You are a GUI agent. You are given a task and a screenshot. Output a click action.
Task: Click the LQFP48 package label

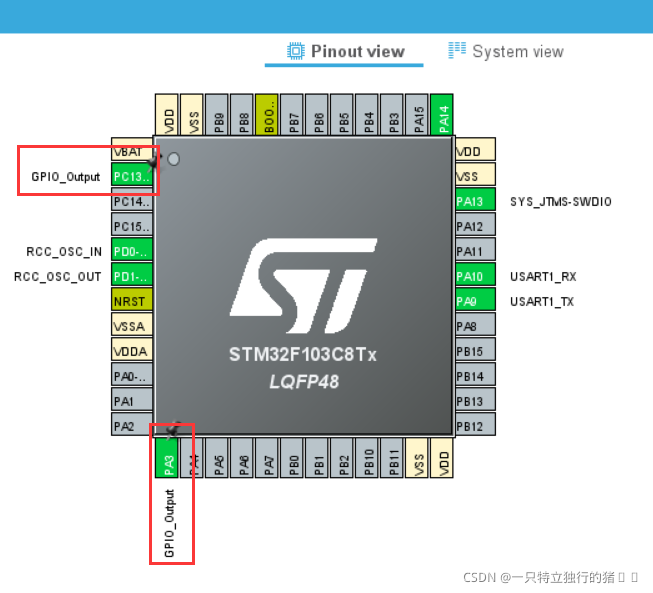(304, 382)
